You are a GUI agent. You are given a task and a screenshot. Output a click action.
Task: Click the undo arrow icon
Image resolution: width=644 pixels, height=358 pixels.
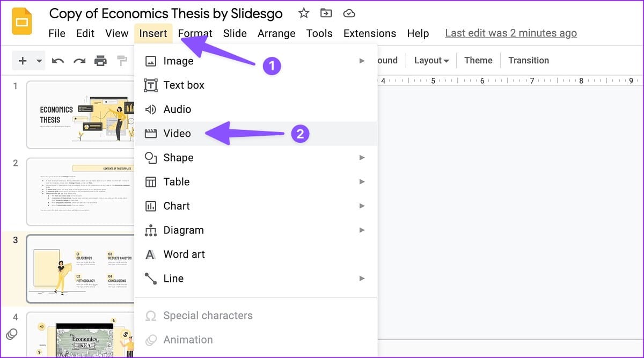[x=58, y=61]
